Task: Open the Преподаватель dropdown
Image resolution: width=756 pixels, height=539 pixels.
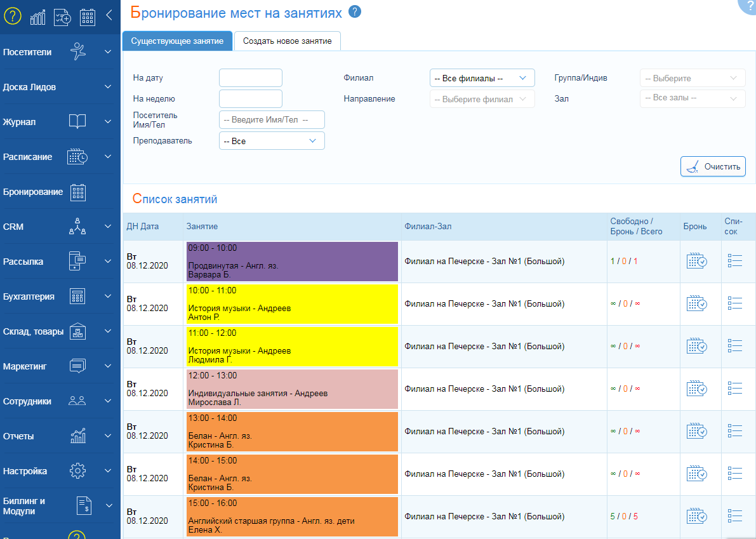Action: tap(271, 141)
